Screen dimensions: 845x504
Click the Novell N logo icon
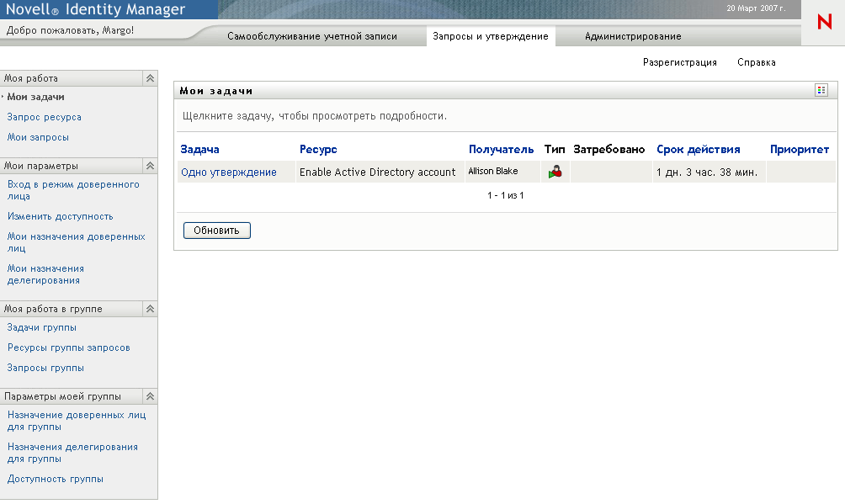tap(825, 22)
